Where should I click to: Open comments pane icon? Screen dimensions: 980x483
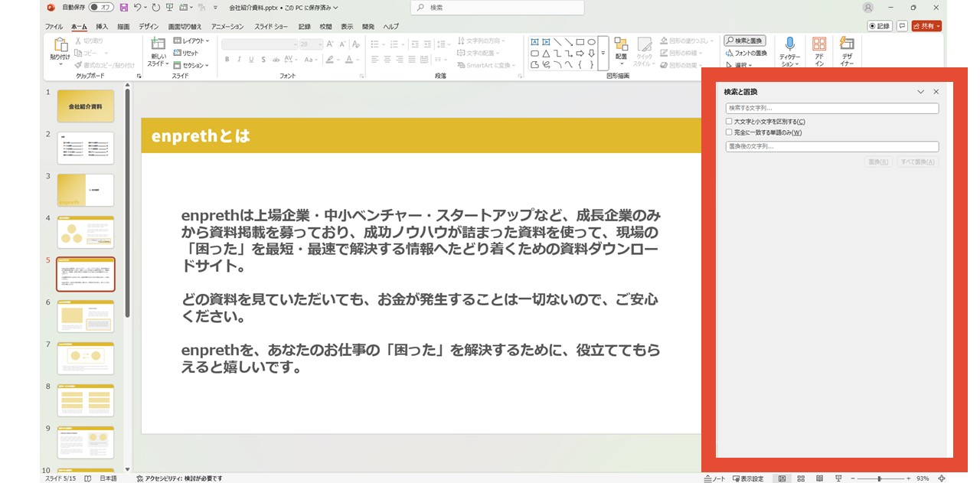903,26
